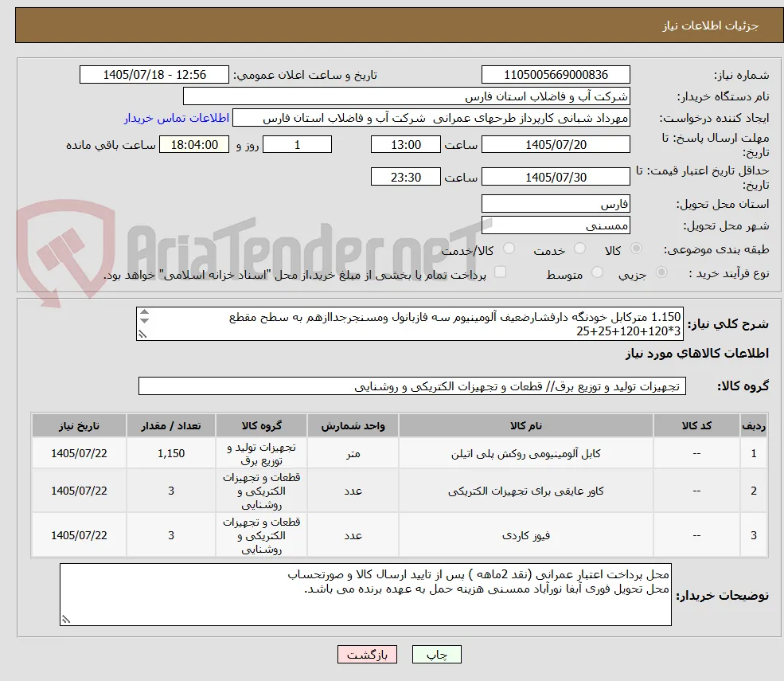Select the خدمت radio button
Image resolution: width=784 pixels, height=681 pixels.
pyautogui.click(x=579, y=249)
